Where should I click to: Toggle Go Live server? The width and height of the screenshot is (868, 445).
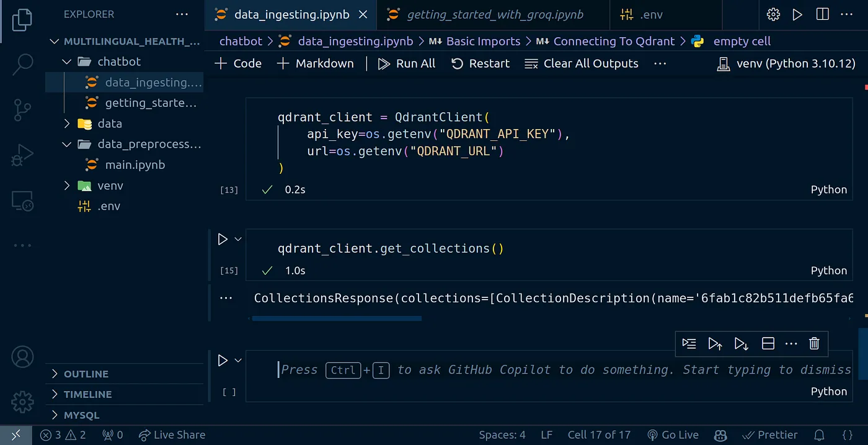673,435
